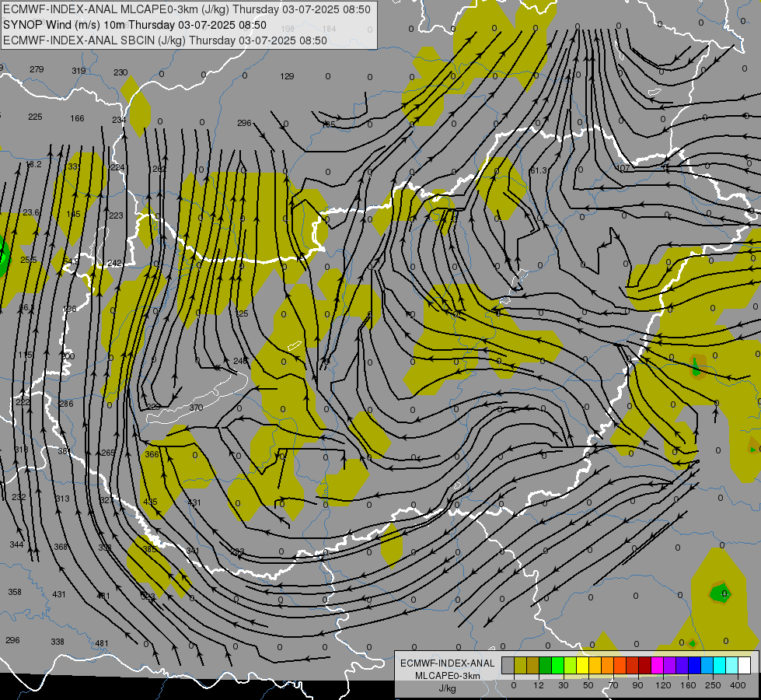761x700 pixels.
Task: Click the map value 230
Action: (120, 72)
